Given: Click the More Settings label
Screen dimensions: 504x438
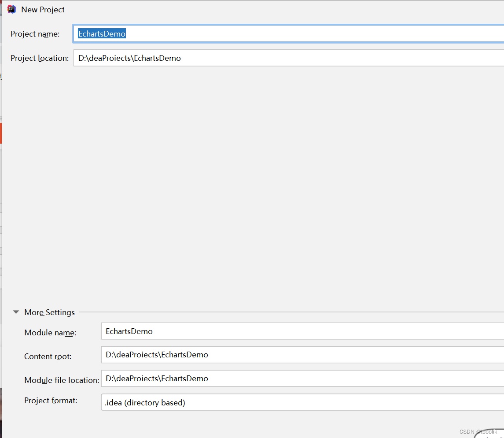Looking at the screenshot, I should coord(49,312).
